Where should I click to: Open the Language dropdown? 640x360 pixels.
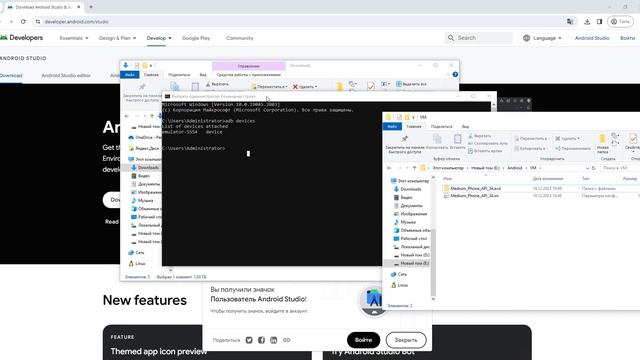coord(542,38)
